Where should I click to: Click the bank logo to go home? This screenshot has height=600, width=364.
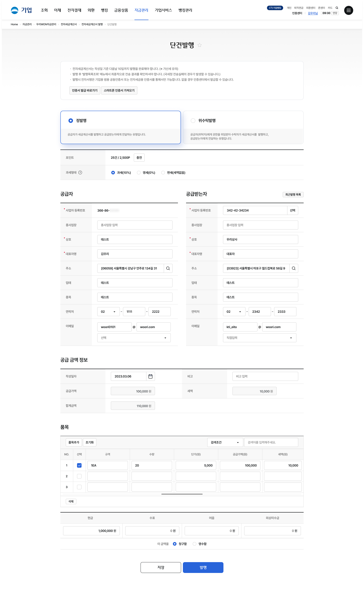point(21,10)
